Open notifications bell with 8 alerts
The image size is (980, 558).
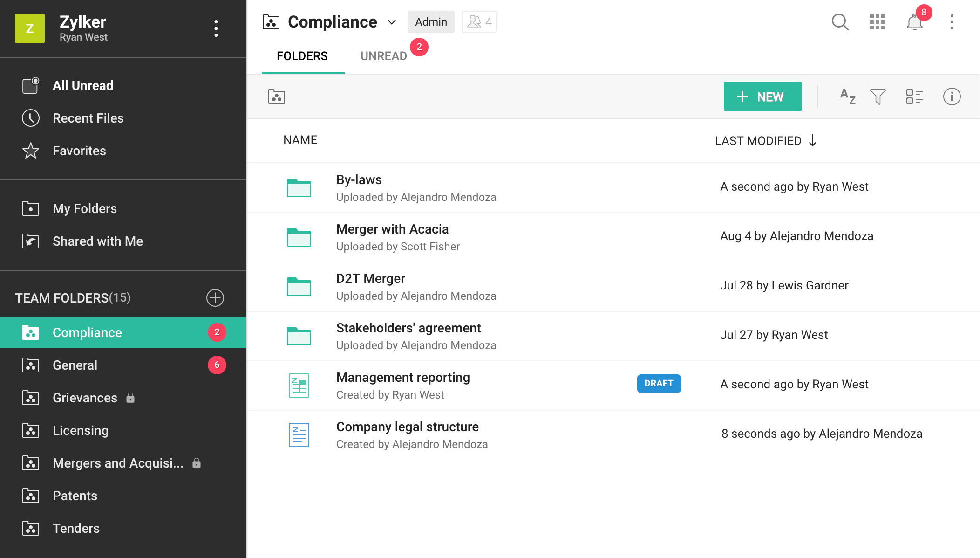click(915, 22)
